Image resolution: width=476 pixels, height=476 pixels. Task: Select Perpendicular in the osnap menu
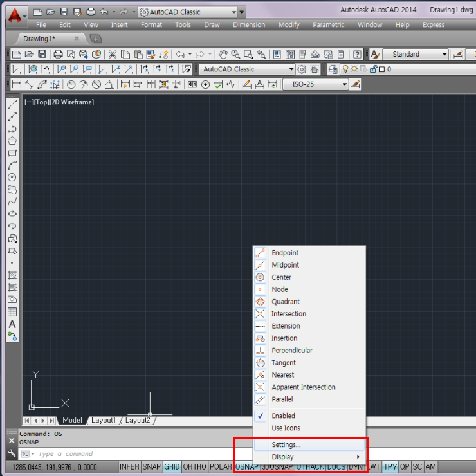pos(309,351)
